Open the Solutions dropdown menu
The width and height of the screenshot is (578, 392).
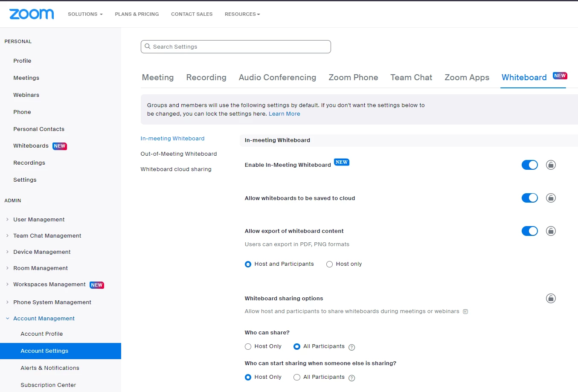(x=85, y=14)
